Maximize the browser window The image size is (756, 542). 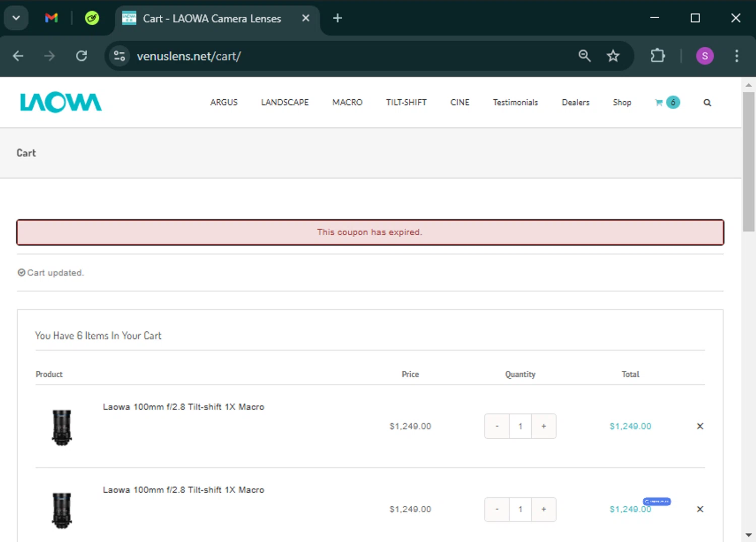point(695,18)
